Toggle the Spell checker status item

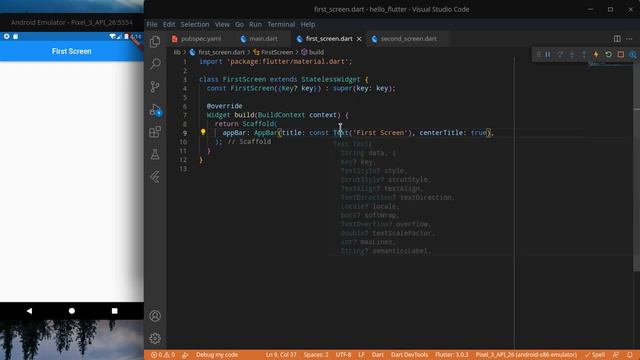(x=595, y=355)
